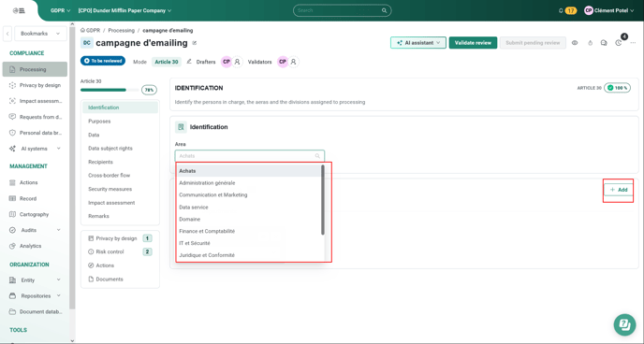Expand the Entity sidebar group

pyautogui.click(x=35, y=280)
